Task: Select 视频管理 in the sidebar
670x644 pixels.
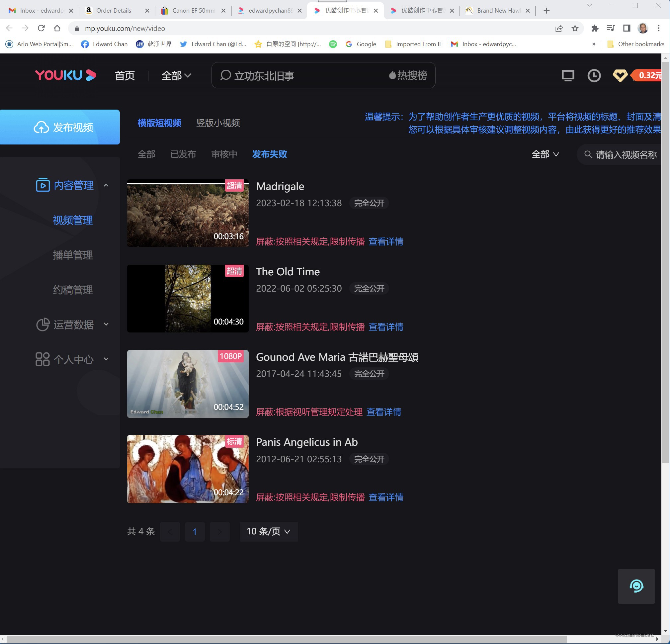Action: click(73, 220)
